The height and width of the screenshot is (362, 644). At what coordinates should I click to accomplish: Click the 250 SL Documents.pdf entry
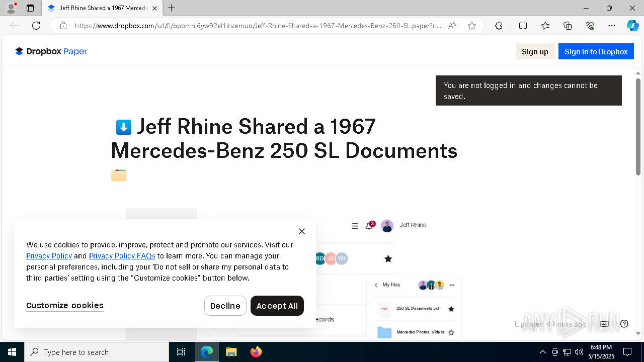(x=418, y=308)
